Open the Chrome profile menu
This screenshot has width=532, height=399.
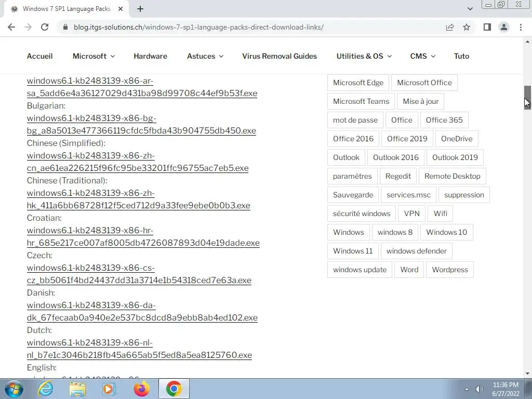(x=504, y=27)
